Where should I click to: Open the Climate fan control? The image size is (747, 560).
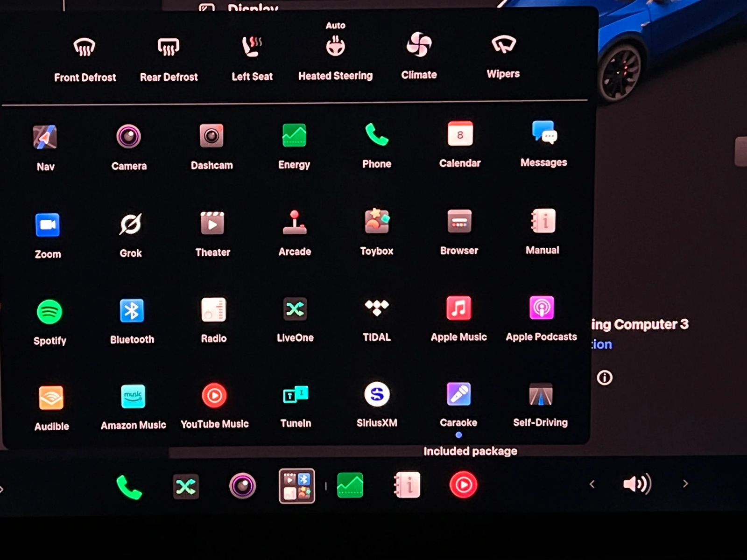click(x=419, y=45)
